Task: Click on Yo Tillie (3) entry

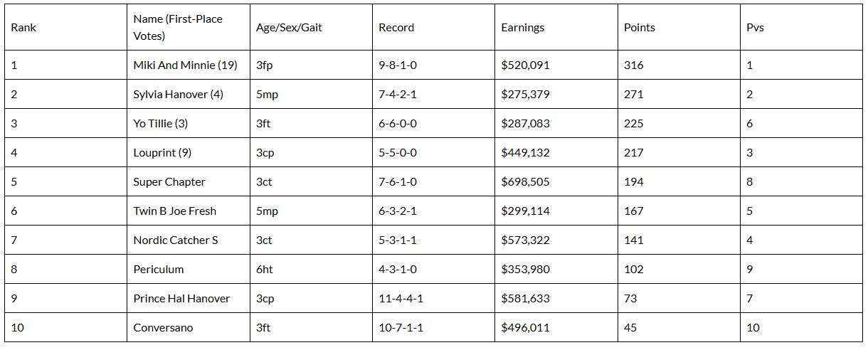Action: click(161, 124)
